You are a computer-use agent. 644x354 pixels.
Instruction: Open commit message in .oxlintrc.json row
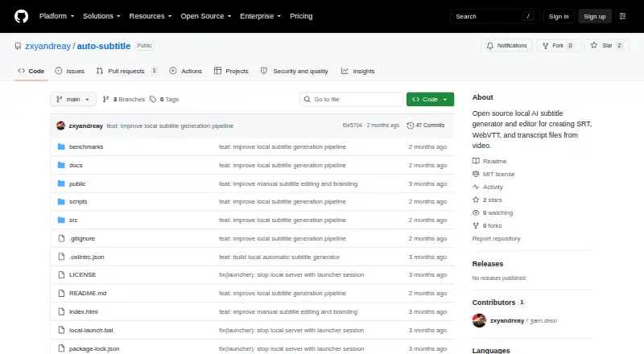tap(279, 257)
